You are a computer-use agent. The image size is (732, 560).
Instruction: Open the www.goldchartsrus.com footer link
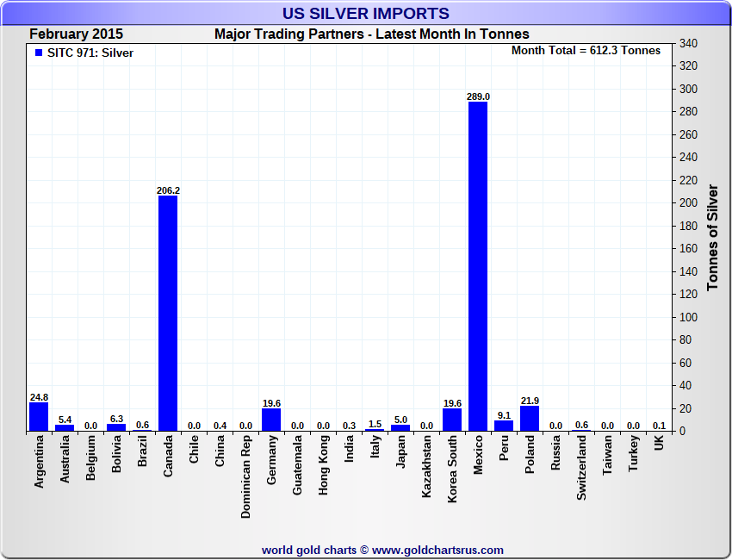(x=437, y=550)
